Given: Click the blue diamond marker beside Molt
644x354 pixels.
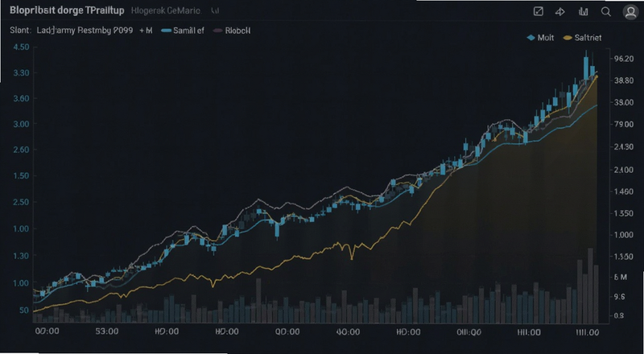Looking at the screenshot, I should pos(530,38).
